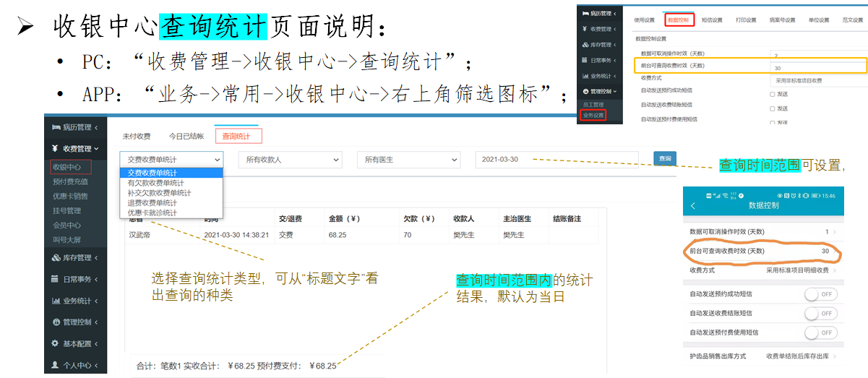Open 单位设置 tab in settings window

pos(819,20)
